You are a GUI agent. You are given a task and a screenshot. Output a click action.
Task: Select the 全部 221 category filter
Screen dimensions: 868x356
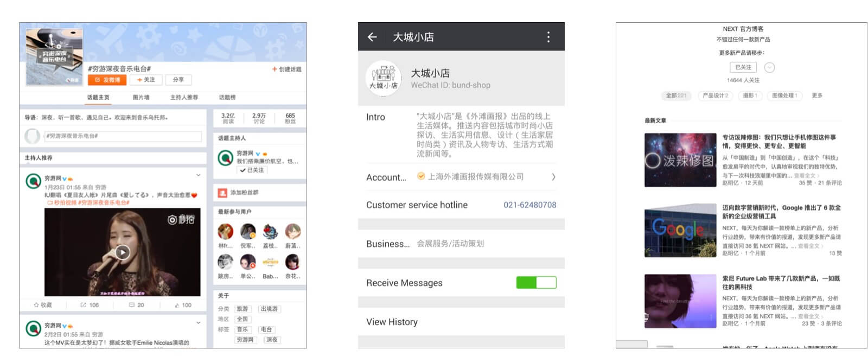coord(675,96)
